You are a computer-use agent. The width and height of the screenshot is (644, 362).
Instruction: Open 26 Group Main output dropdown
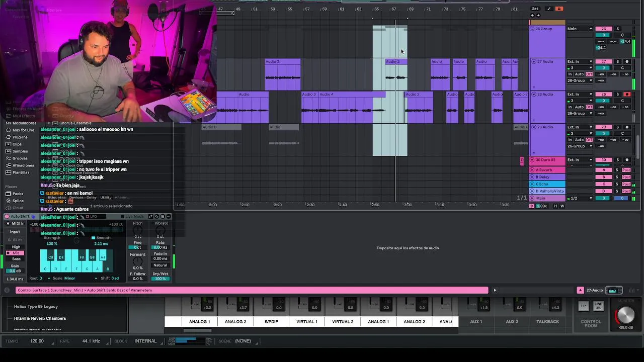pyautogui.click(x=580, y=29)
